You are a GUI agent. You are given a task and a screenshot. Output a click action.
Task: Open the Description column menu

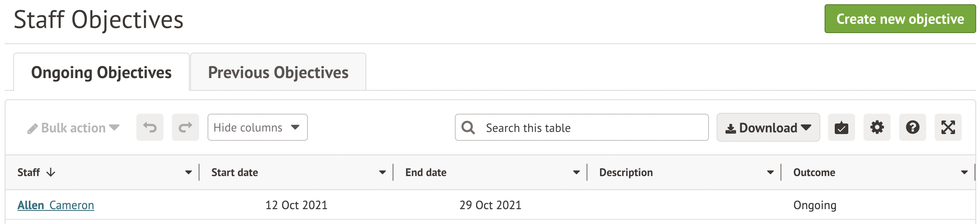pos(770,172)
